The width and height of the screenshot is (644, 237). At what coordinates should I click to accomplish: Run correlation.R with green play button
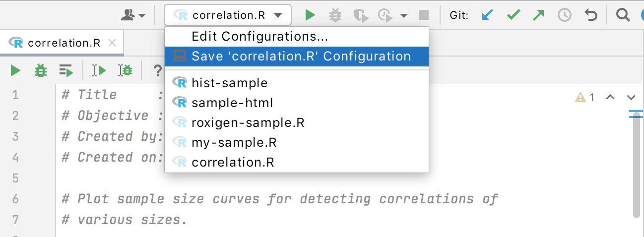click(310, 15)
